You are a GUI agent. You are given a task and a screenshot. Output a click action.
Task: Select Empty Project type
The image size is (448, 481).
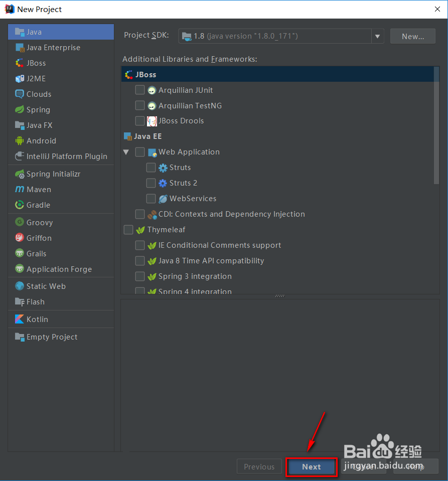click(61, 337)
